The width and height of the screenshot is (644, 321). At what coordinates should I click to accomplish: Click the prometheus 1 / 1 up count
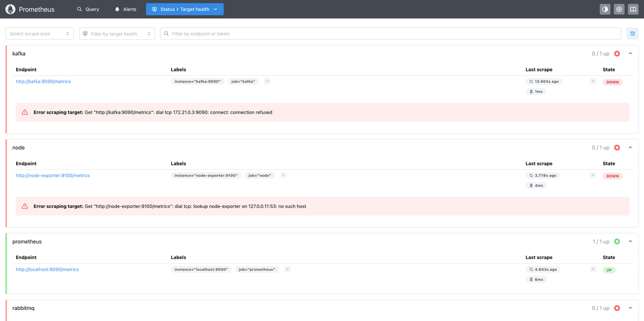(601, 242)
